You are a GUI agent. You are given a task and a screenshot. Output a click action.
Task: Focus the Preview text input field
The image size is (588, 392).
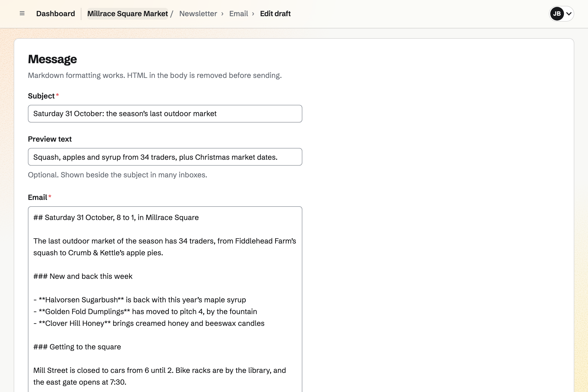pyautogui.click(x=165, y=157)
